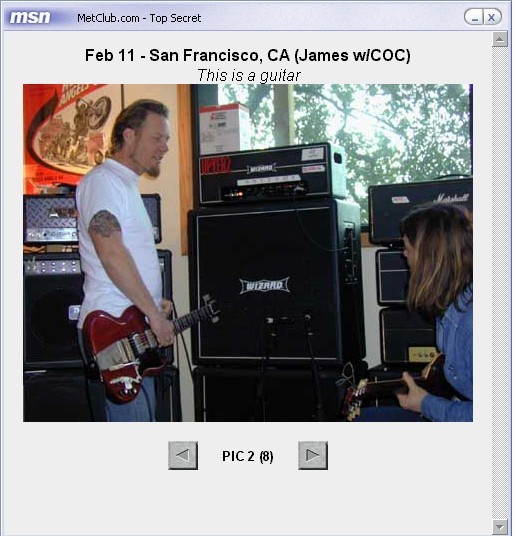Click the msn logo in the title bar

[x=30, y=17]
